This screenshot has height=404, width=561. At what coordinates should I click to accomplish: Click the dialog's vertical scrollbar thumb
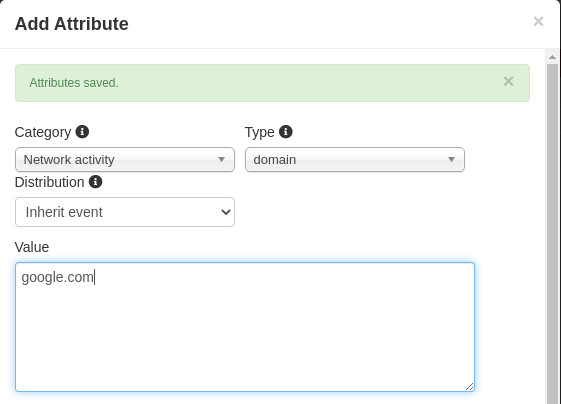(552, 234)
